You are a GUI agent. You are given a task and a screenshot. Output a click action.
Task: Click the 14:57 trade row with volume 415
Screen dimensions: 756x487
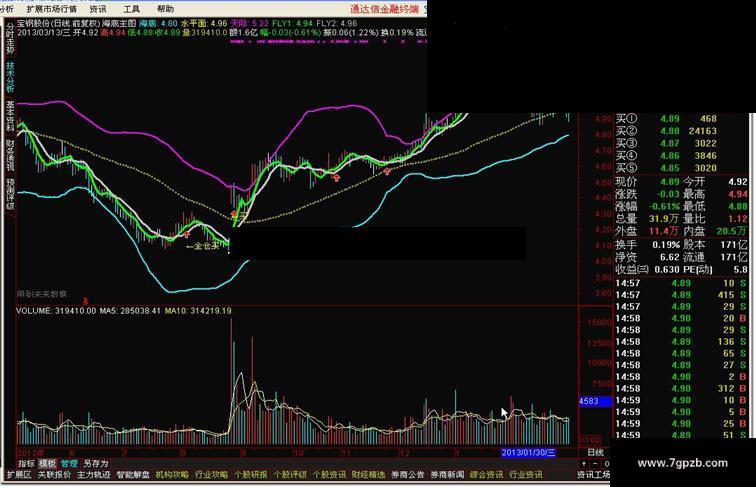coord(681,295)
